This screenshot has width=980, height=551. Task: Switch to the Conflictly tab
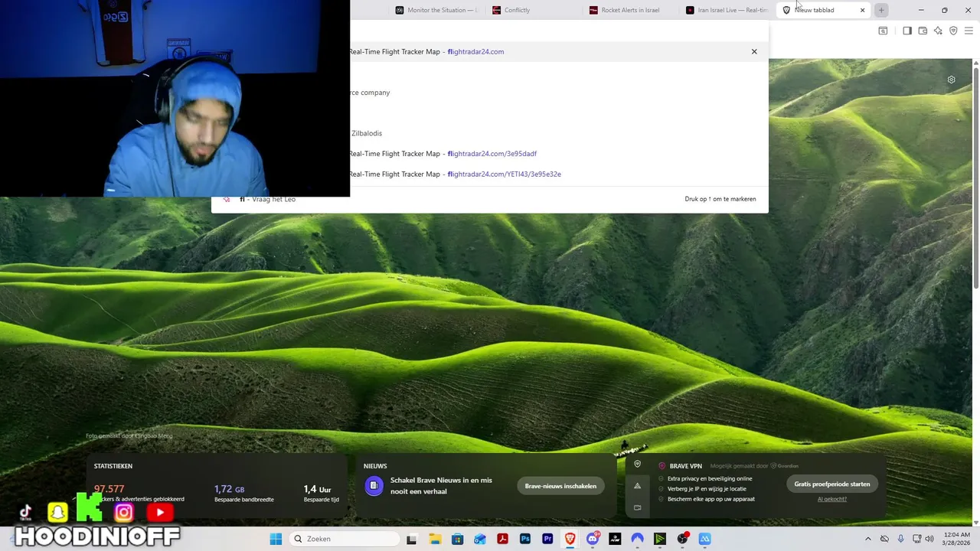pyautogui.click(x=534, y=10)
